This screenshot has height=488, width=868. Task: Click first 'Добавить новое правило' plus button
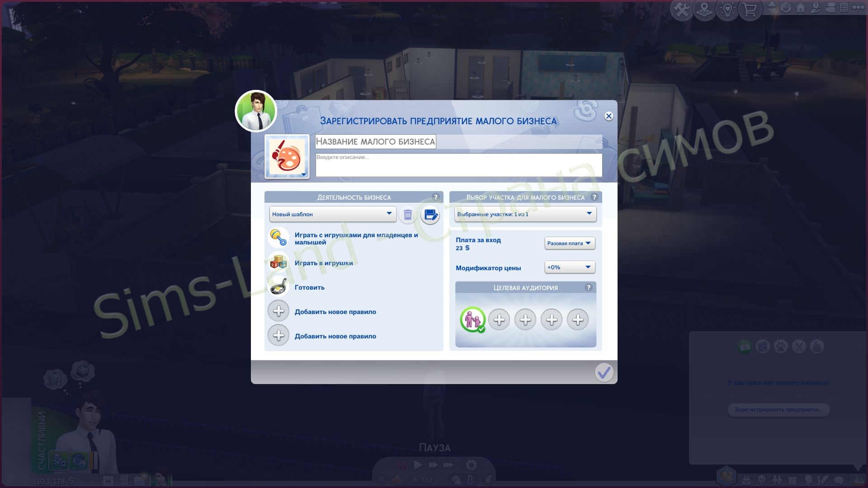pos(278,311)
